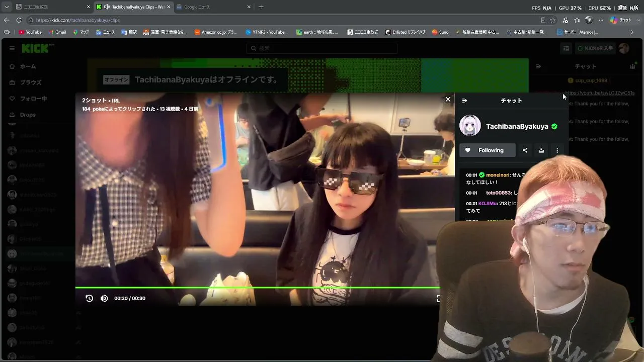The height and width of the screenshot is (362, 644).
Task: Click the bookmarks bar leftmost key icon
Action: [x=7, y=32]
